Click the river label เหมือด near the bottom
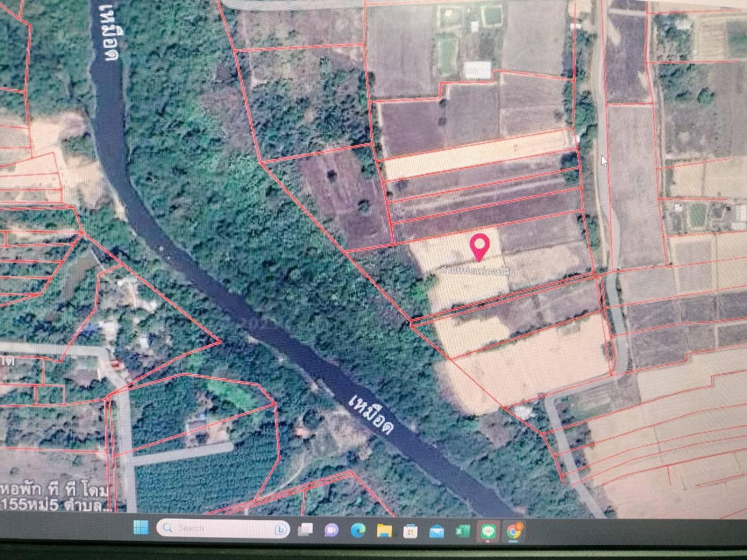 click(371, 414)
